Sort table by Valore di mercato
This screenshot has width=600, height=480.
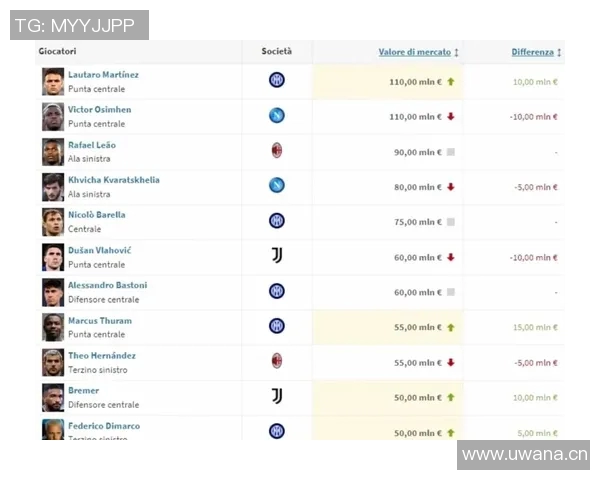click(414, 52)
